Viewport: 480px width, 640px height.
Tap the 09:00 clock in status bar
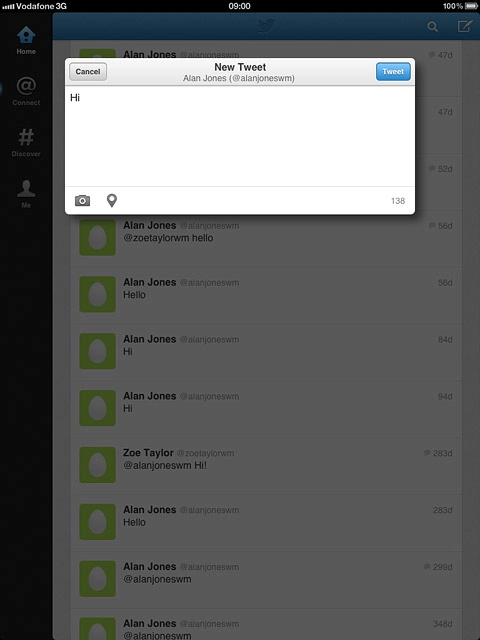coord(240,6)
